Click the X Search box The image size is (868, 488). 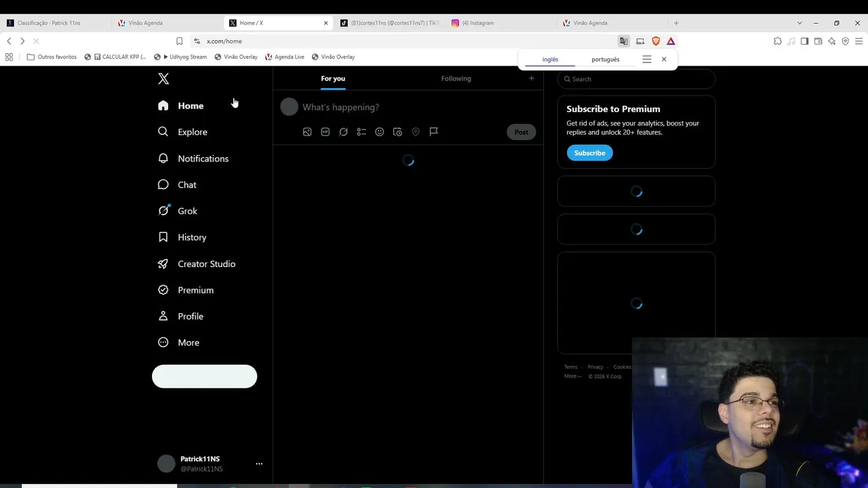[x=636, y=79]
